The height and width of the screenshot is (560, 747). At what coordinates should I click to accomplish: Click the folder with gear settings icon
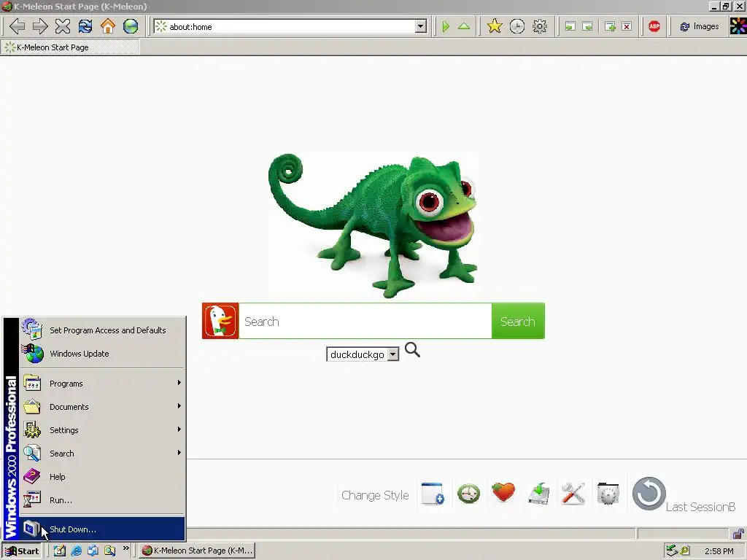click(608, 494)
